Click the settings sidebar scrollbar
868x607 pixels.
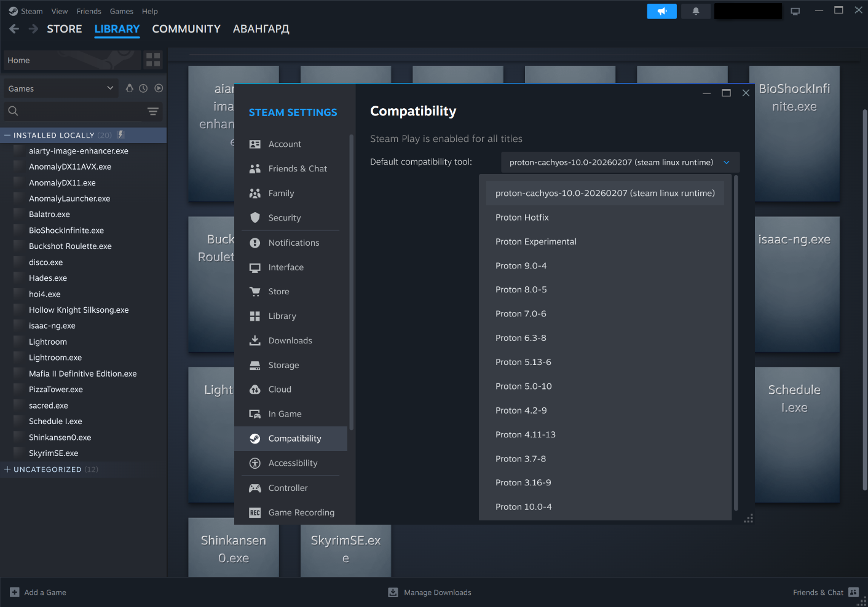point(352,283)
